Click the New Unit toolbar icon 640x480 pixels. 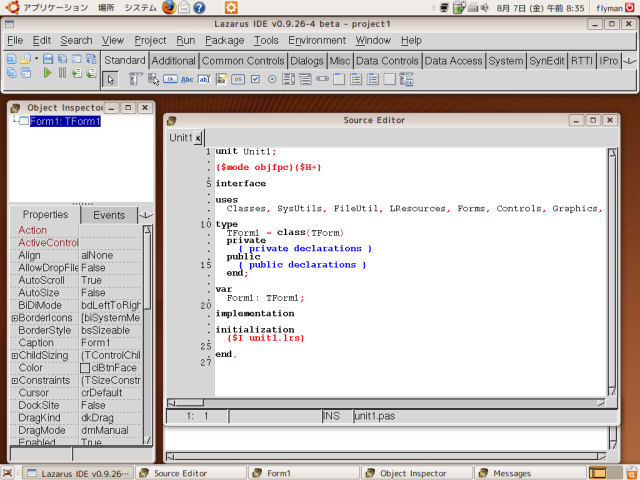click(x=11, y=59)
